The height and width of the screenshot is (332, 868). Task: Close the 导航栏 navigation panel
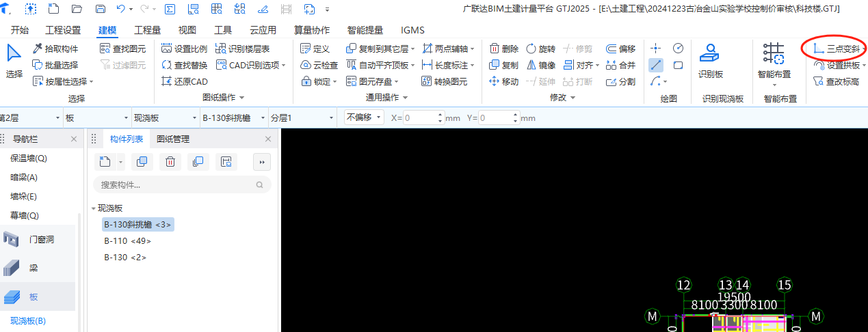tap(74, 139)
